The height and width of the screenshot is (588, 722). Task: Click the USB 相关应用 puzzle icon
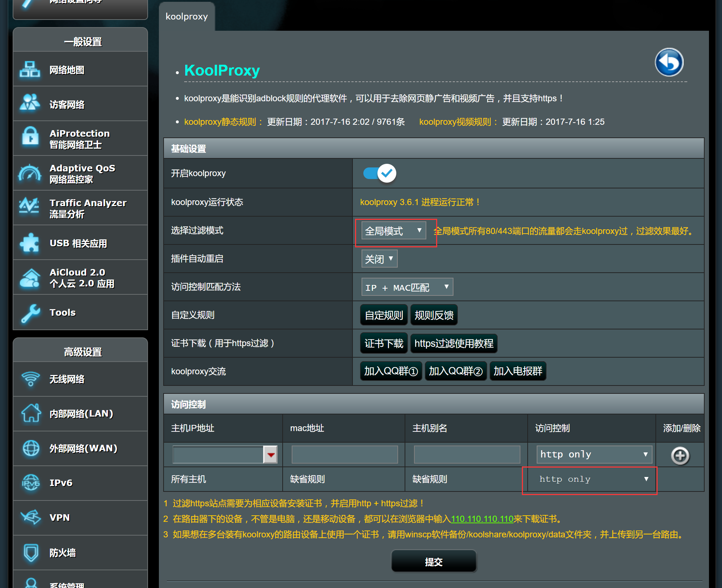pos(30,242)
